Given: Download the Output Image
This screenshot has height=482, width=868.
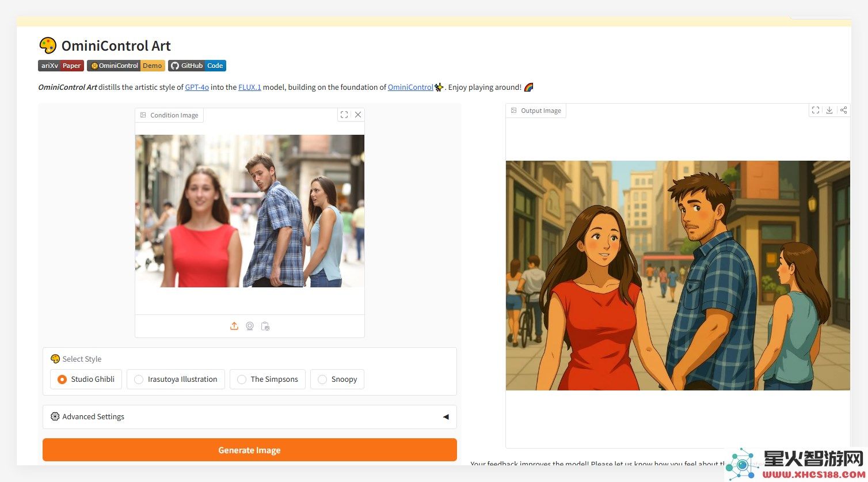Looking at the screenshot, I should point(829,110).
